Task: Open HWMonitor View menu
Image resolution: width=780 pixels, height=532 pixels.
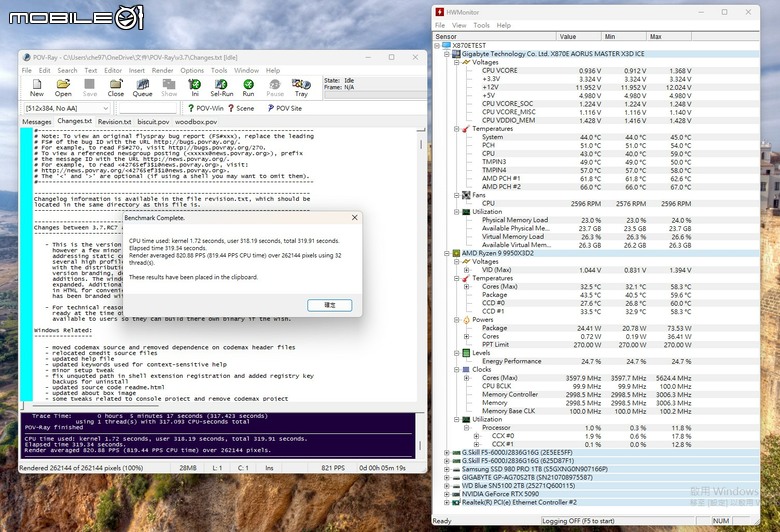Action: [x=459, y=25]
